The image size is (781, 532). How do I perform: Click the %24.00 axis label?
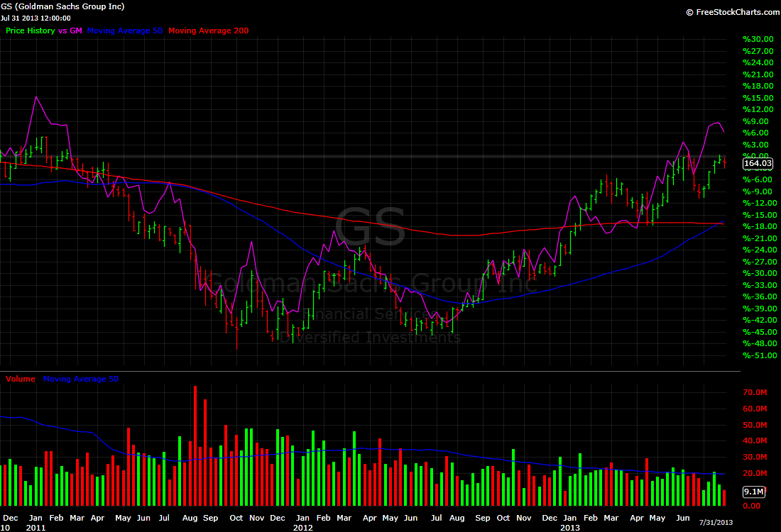pos(758,62)
